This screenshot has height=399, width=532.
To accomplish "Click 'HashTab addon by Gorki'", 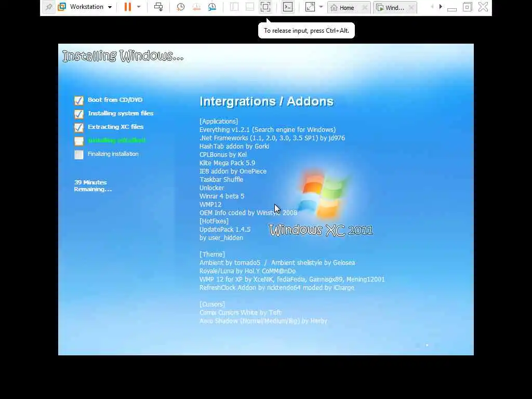I will [x=234, y=146].
